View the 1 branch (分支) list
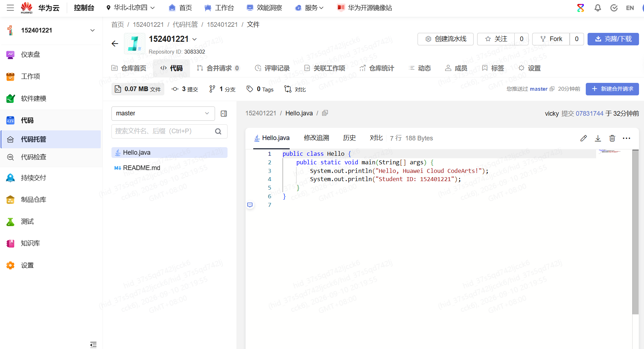644x349 pixels. [x=222, y=89]
